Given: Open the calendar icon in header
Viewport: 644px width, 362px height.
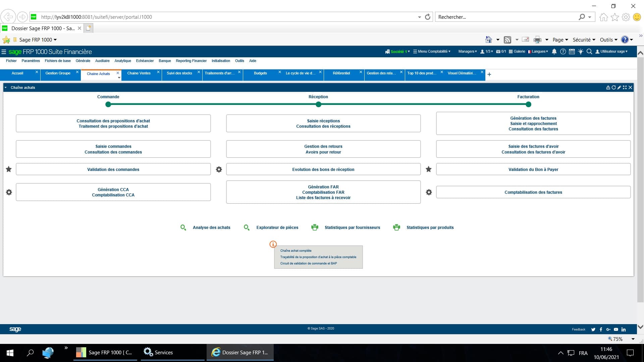Looking at the screenshot, I should pyautogui.click(x=572, y=52).
